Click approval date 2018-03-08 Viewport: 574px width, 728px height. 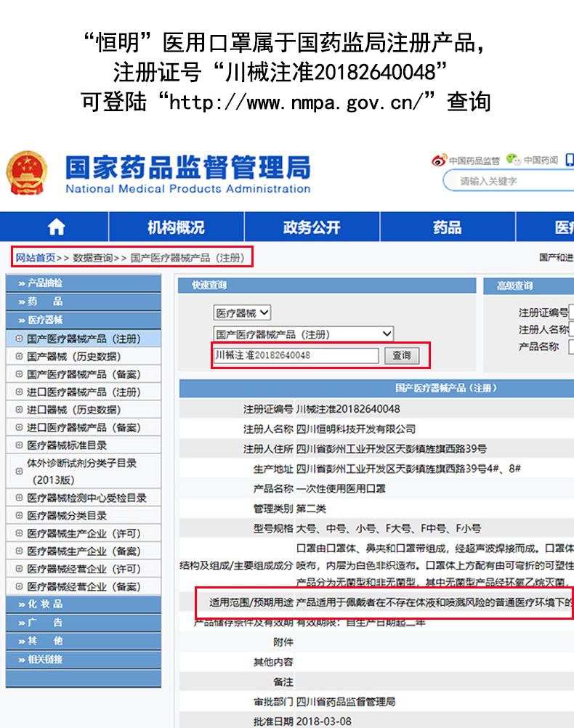tap(323, 721)
